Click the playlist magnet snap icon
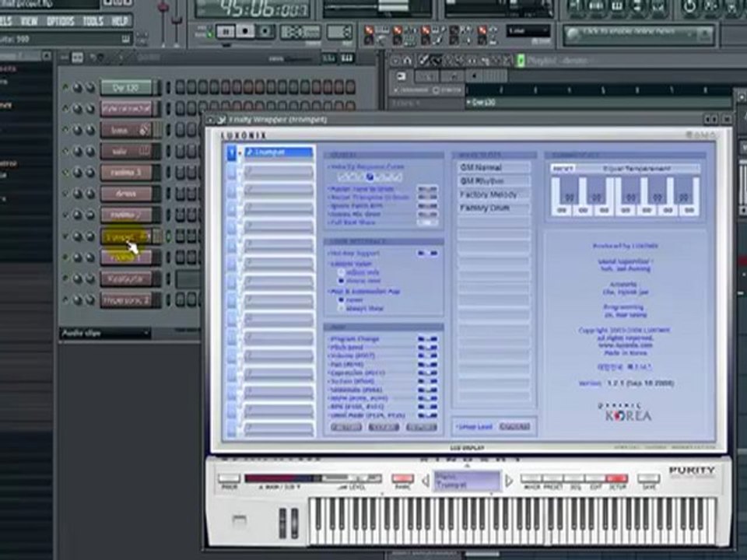This screenshot has width=747, height=560. [x=408, y=61]
